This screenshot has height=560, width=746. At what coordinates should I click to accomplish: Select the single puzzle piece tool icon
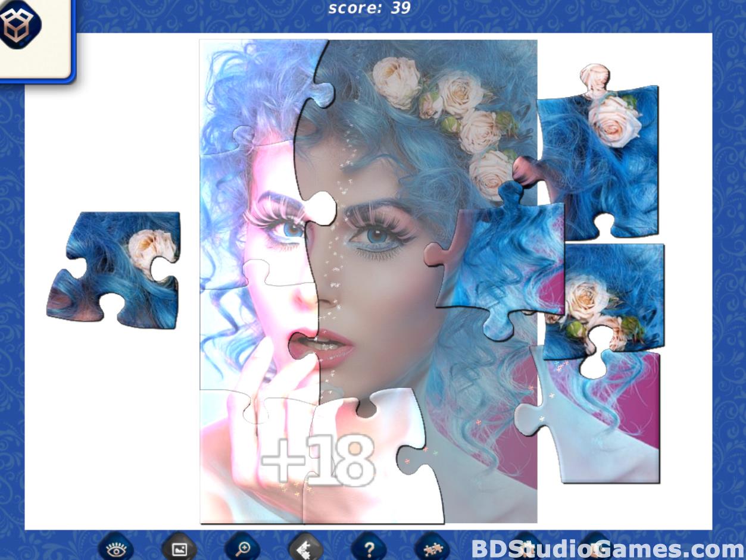coord(305,548)
